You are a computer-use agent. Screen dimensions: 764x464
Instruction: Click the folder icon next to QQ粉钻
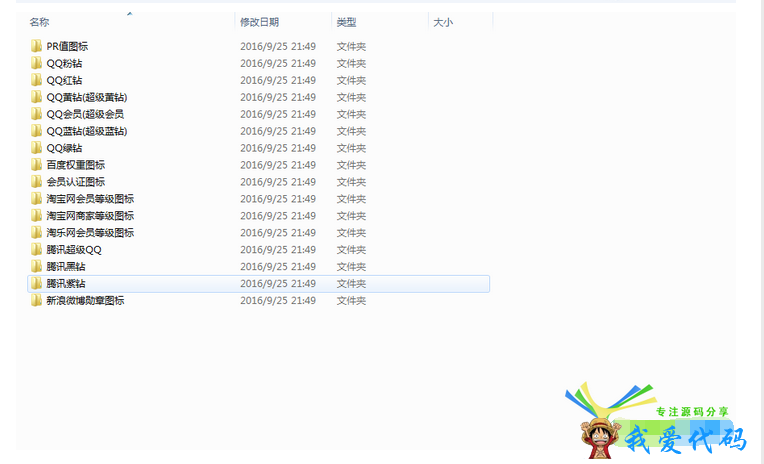(36, 63)
